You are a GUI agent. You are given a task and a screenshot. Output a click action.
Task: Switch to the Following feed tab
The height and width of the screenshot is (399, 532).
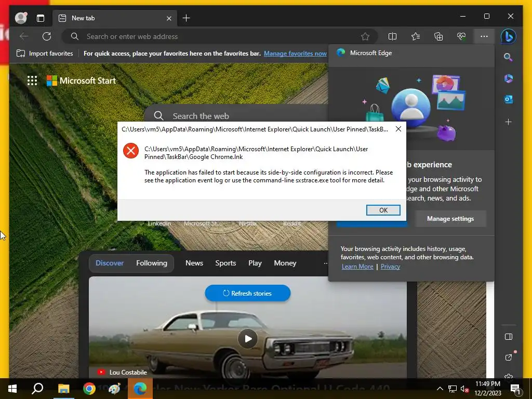click(x=152, y=263)
